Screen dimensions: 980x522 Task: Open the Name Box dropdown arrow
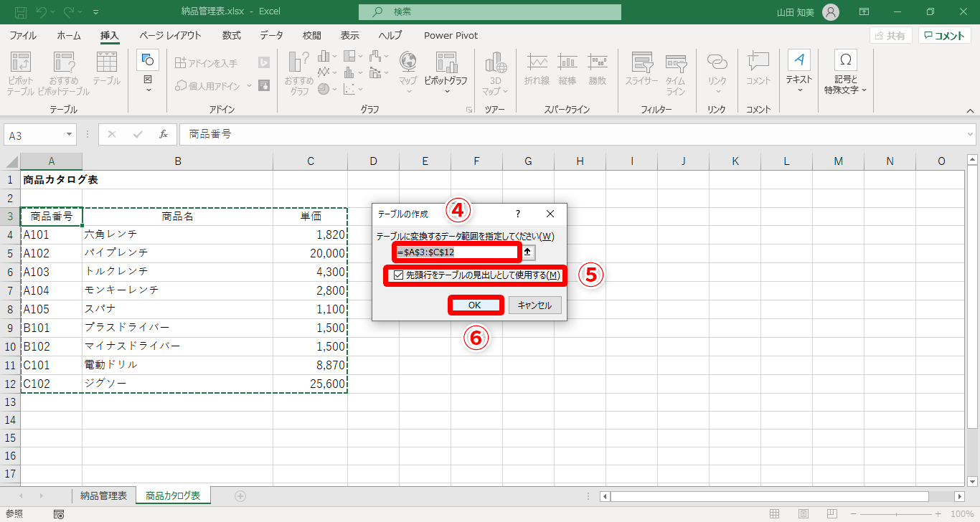70,134
